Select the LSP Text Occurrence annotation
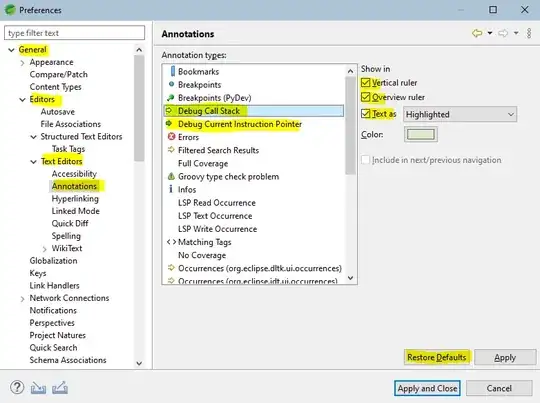Screen dimensions: 540x403 pos(215,216)
